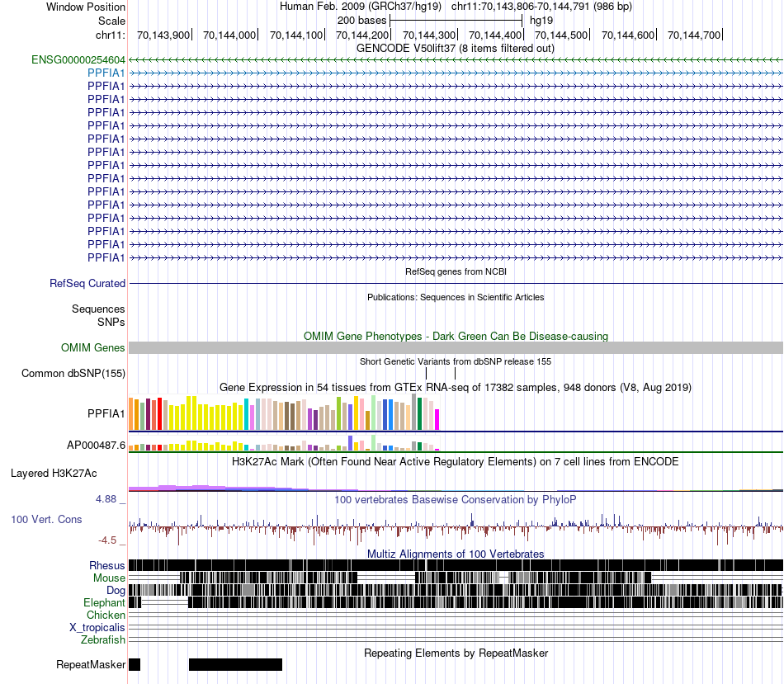Click the OMIM Gene Phenotypes track title

point(456,336)
